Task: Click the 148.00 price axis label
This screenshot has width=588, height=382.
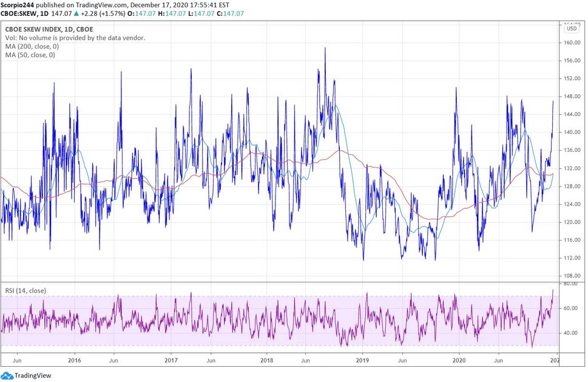Action: (572, 97)
